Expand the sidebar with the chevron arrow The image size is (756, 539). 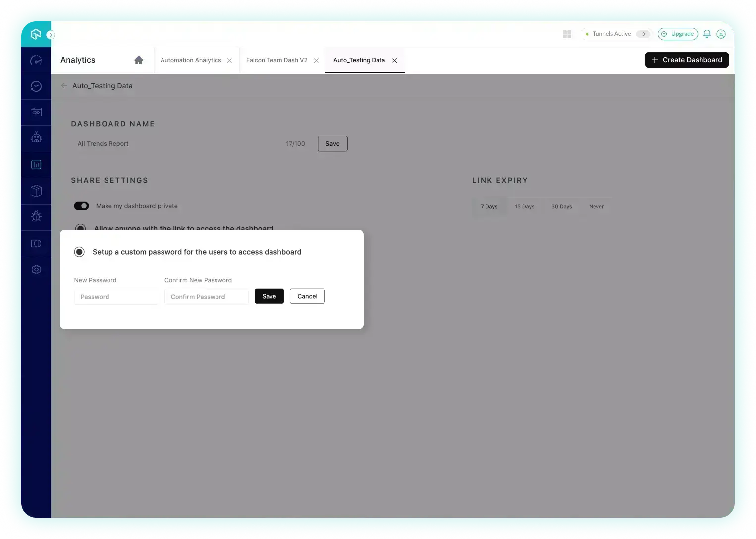[x=51, y=35]
